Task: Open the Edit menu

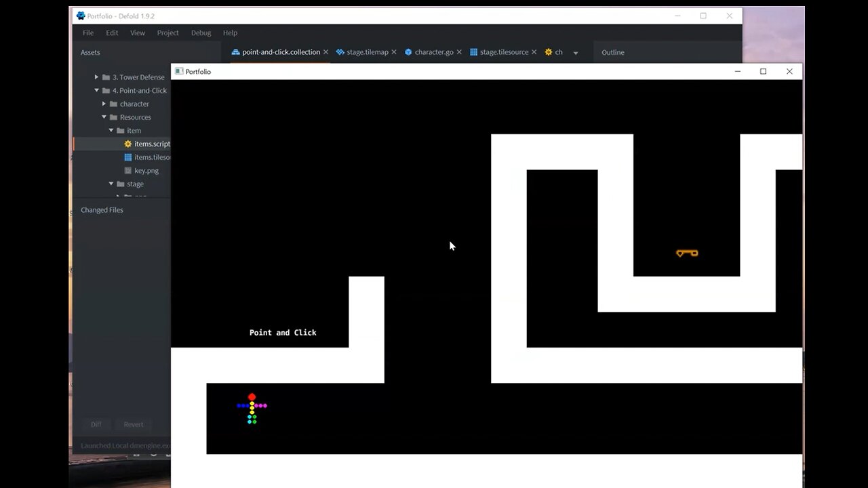Action: click(112, 33)
